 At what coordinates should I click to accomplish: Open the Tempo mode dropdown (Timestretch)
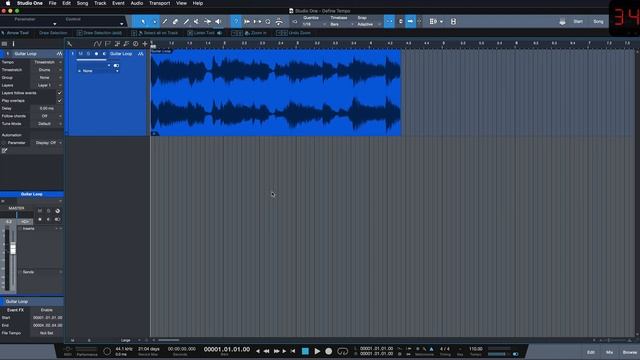point(47,62)
